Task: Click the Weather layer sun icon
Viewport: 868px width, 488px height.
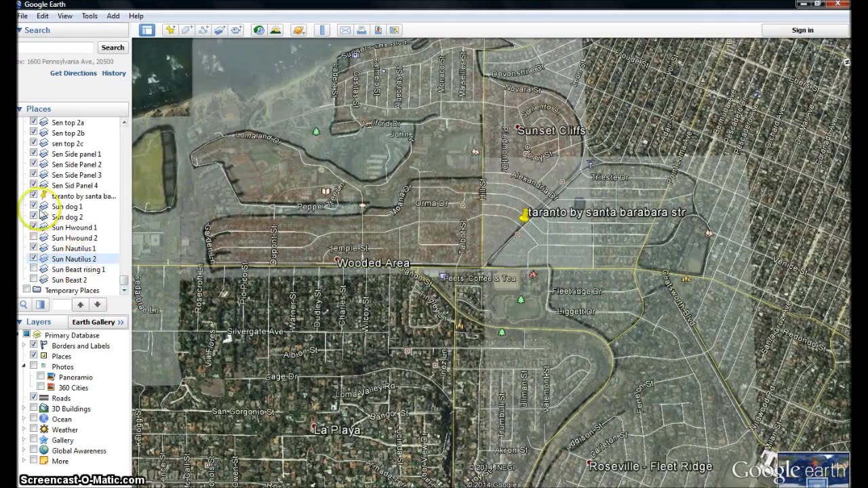Action: 43,430
